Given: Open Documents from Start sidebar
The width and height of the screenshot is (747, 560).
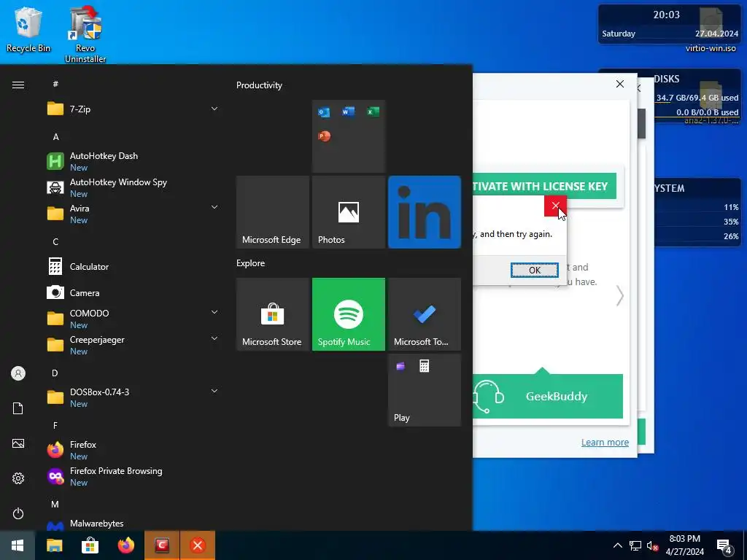Looking at the screenshot, I should click(18, 408).
